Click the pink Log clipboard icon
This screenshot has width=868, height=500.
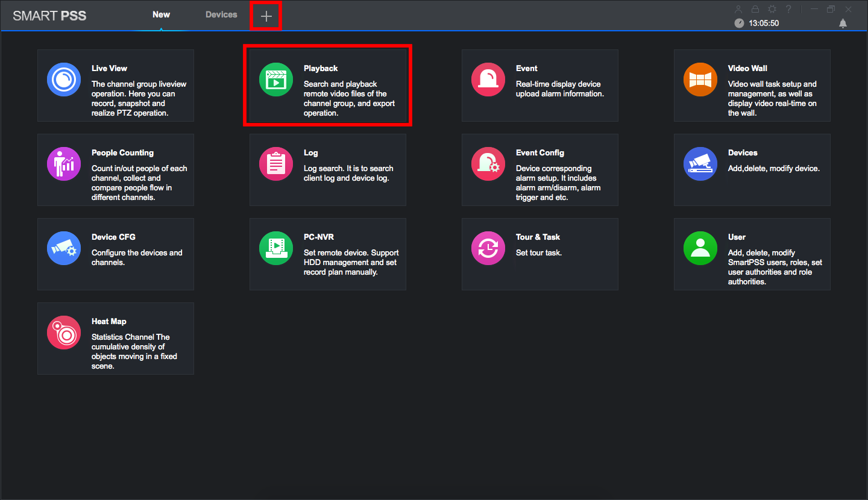coord(276,164)
